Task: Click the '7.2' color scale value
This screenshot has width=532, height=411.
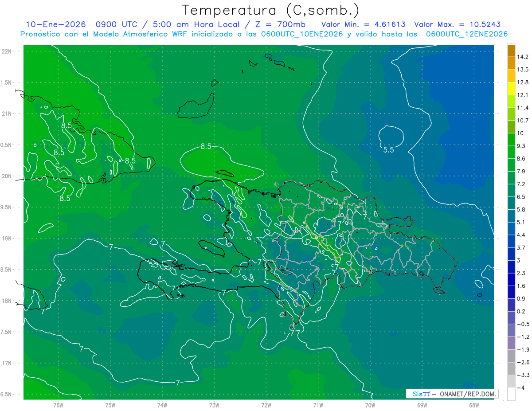Action: tap(521, 184)
